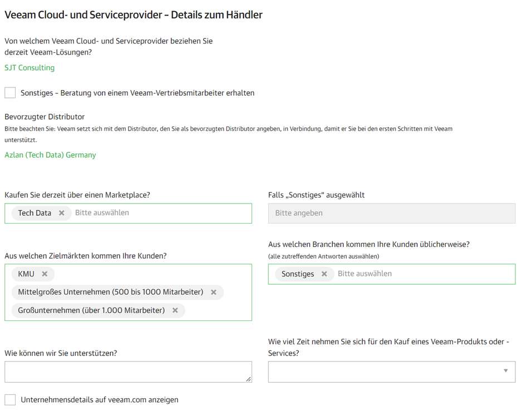Click the Falls Sonstiges ausgewählt input
The width and height of the screenshot is (526, 420).
point(391,213)
